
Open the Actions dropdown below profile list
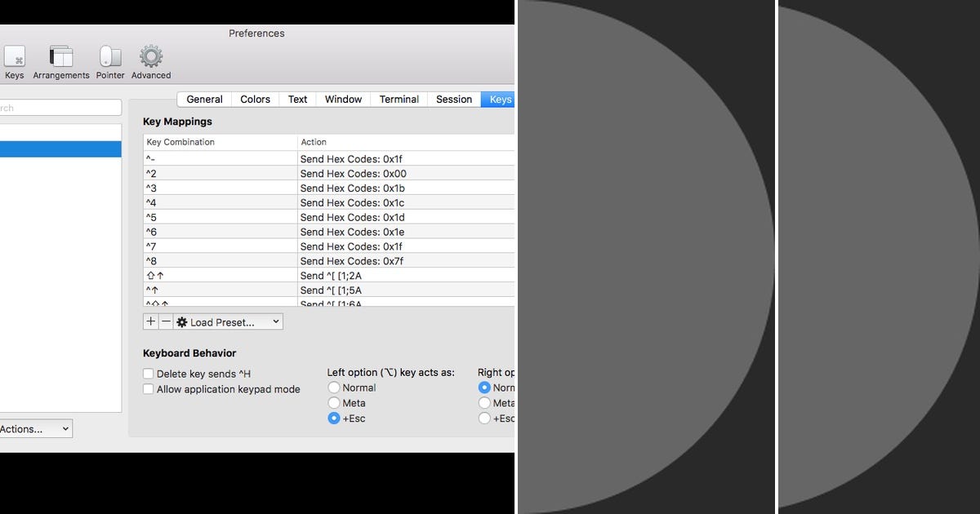(x=36, y=428)
